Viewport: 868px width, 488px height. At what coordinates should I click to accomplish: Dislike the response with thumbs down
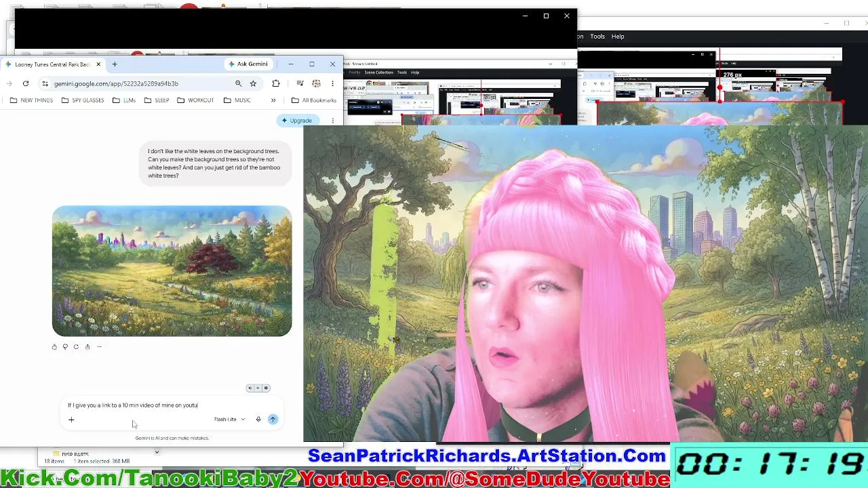65,347
